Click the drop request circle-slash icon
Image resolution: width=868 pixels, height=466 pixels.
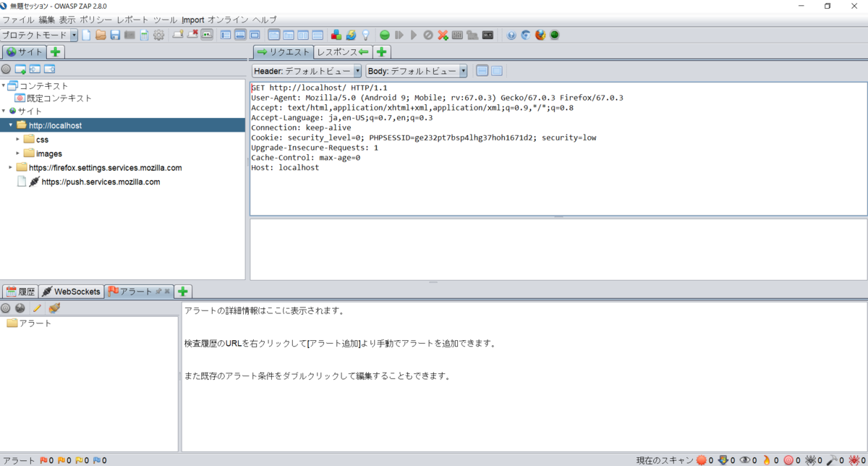[427, 35]
